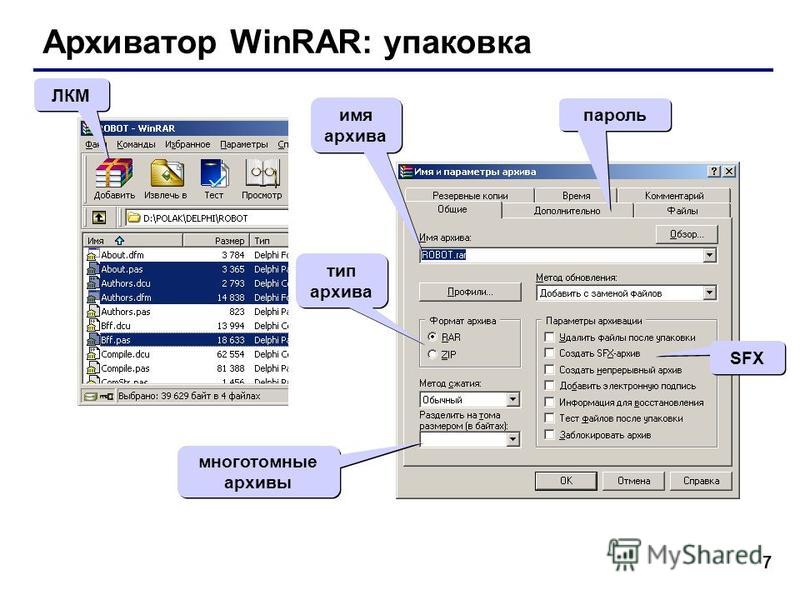Select the Bff.pas file row
Screen dimensions: 800x600
pos(187,339)
